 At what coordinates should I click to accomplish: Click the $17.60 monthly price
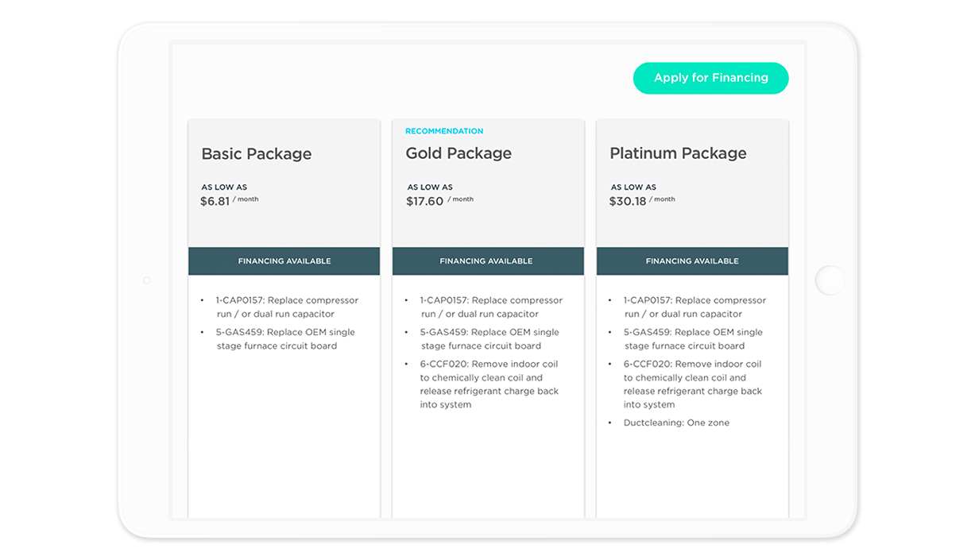424,202
